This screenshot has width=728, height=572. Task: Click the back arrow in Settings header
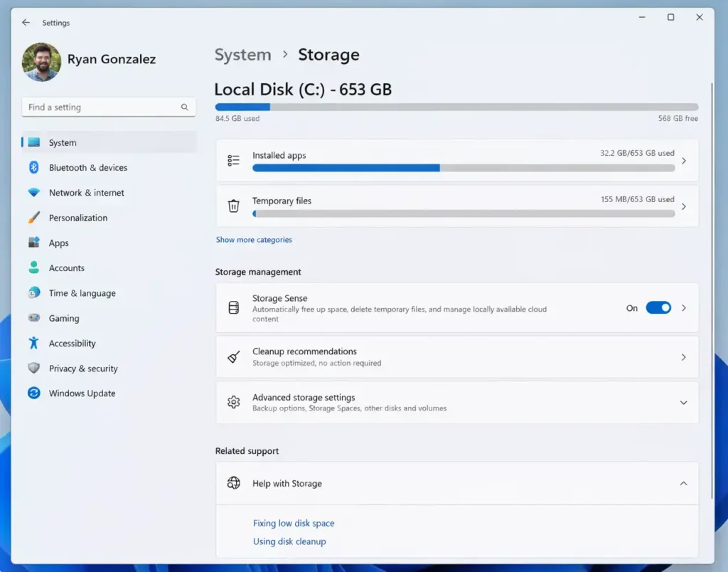[x=26, y=23]
